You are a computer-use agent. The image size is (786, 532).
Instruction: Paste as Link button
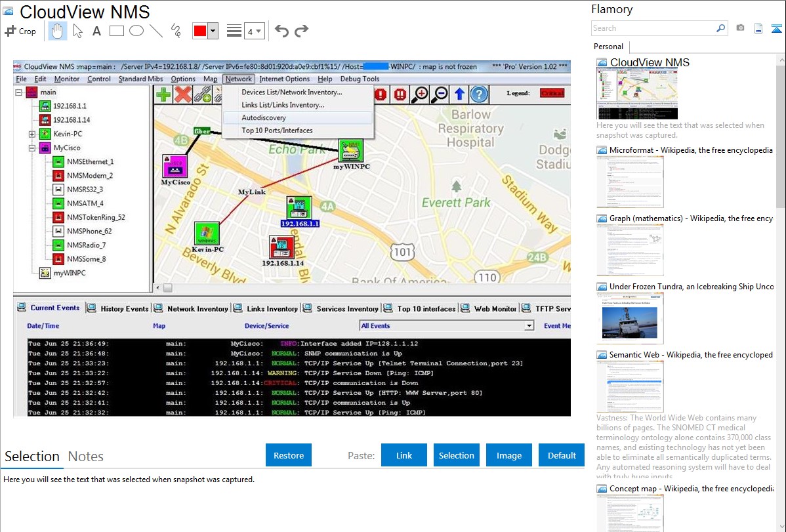pos(404,455)
